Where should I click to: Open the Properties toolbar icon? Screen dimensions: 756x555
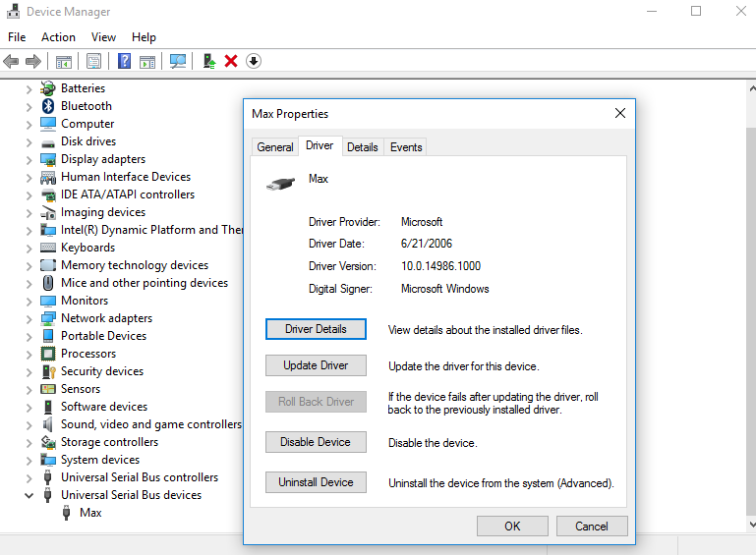pos(93,61)
